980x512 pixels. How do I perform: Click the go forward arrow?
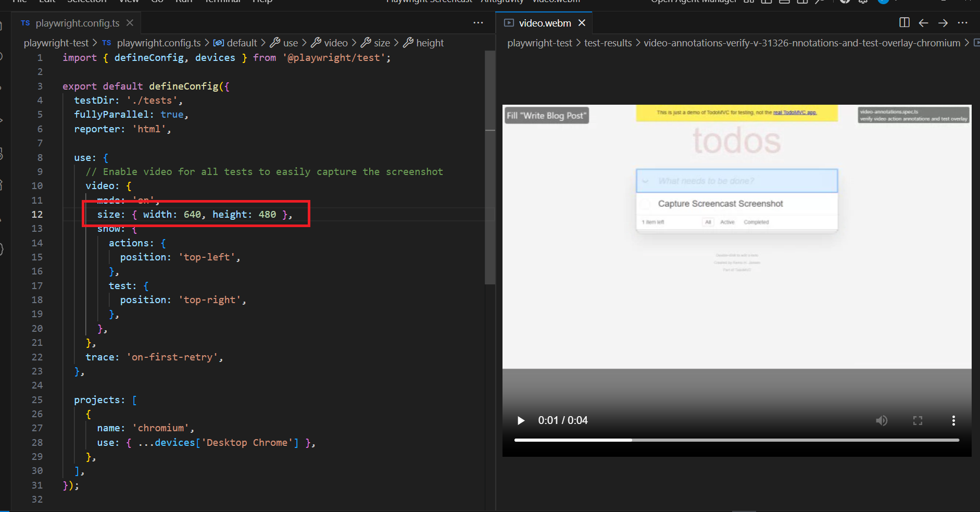point(943,23)
